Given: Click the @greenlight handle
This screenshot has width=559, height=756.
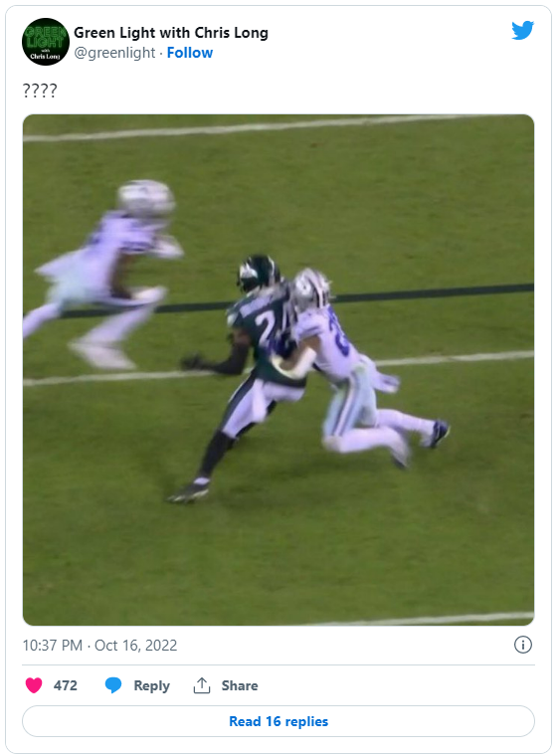Looking at the screenshot, I should pyautogui.click(x=114, y=53).
